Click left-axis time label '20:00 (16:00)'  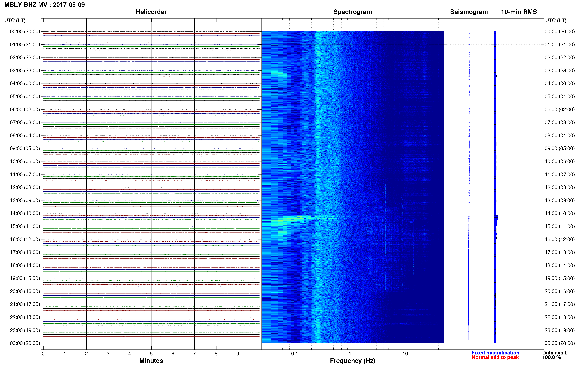[x=25, y=291]
